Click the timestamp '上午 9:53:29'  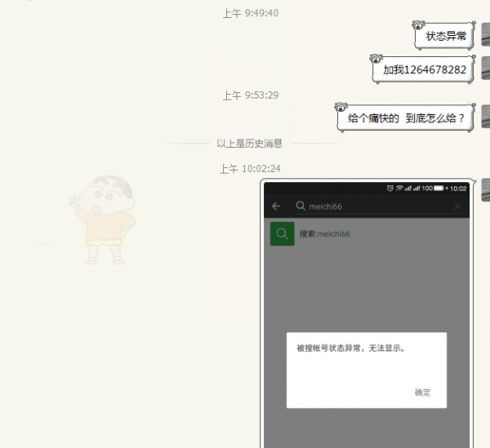click(x=251, y=95)
